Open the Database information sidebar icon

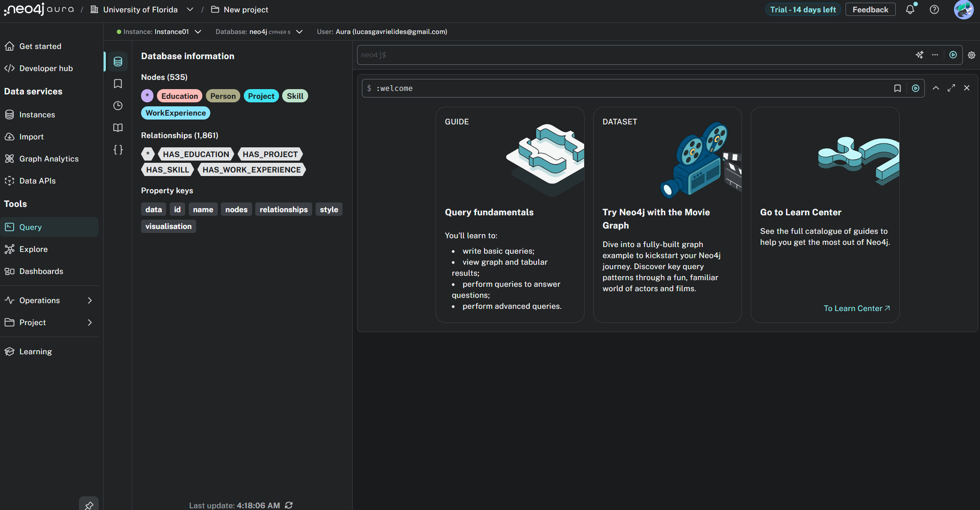coord(118,61)
